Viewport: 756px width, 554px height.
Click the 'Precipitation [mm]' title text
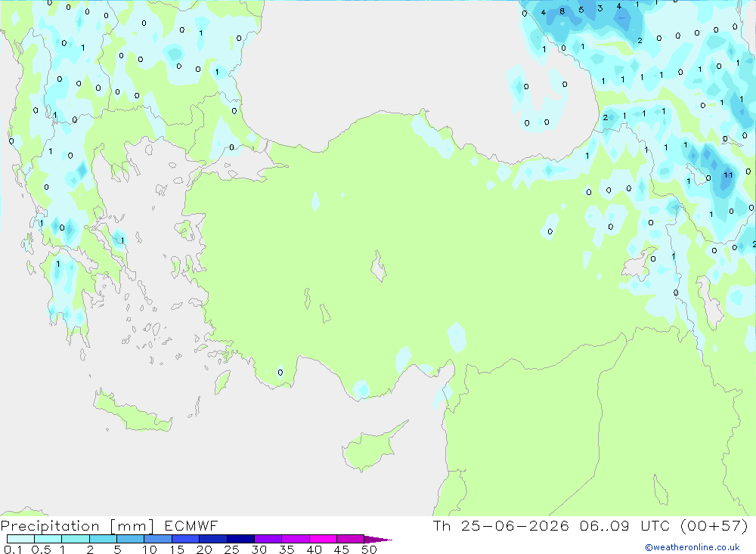coord(77,525)
